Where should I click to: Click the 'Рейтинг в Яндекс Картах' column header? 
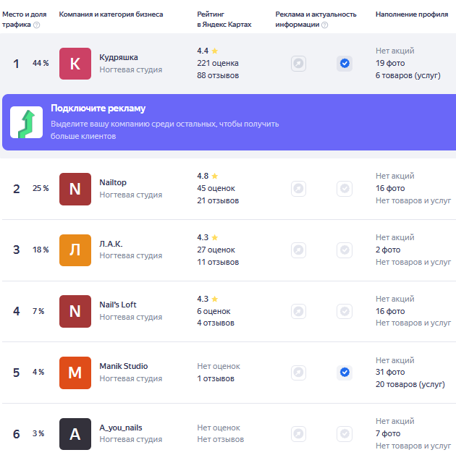click(x=224, y=20)
